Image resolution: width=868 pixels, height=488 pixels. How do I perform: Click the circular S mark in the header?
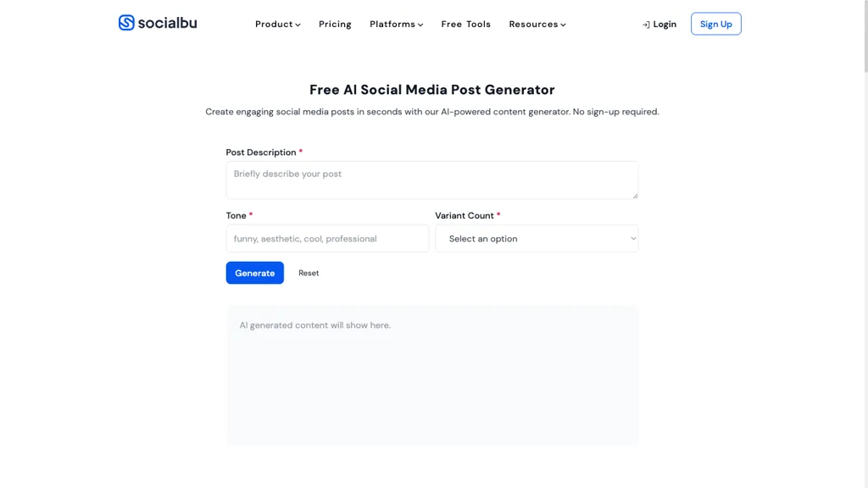pos(125,23)
